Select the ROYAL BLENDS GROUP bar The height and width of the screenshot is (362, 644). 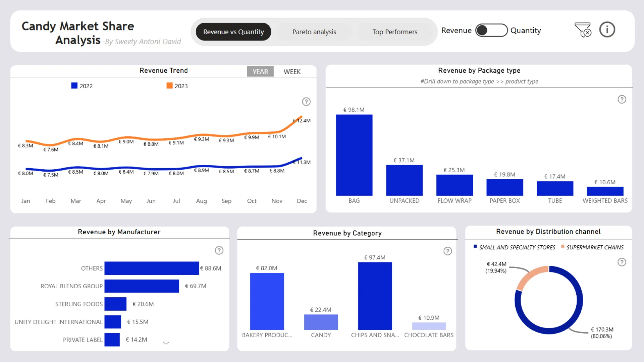point(142,286)
